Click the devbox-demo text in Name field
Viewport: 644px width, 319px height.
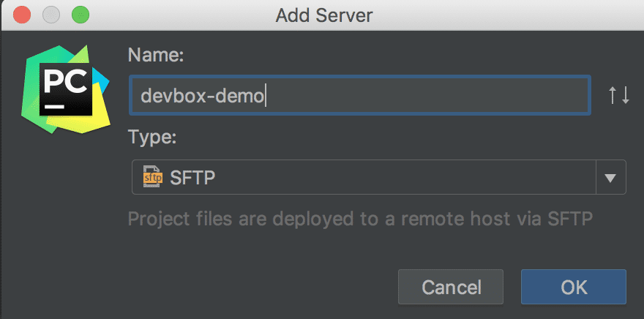coord(202,96)
